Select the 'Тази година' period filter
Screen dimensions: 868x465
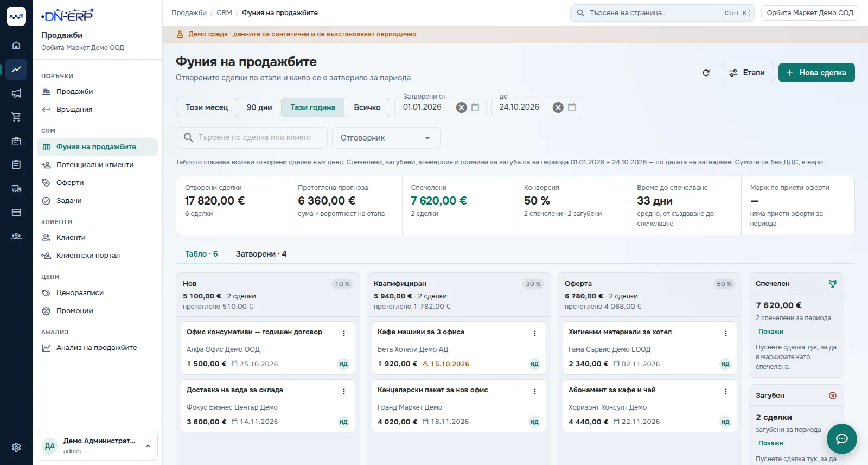click(313, 107)
